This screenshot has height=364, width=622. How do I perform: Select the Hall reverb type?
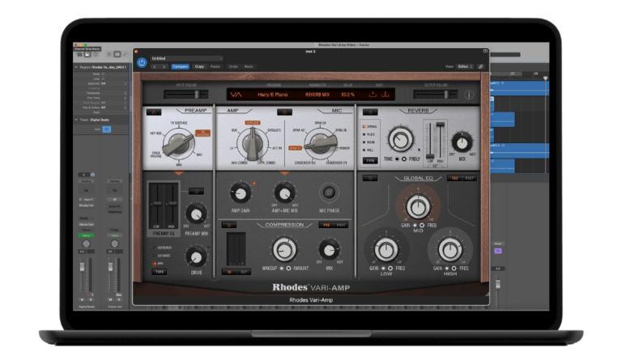pyautogui.click(x=369, y=150)
